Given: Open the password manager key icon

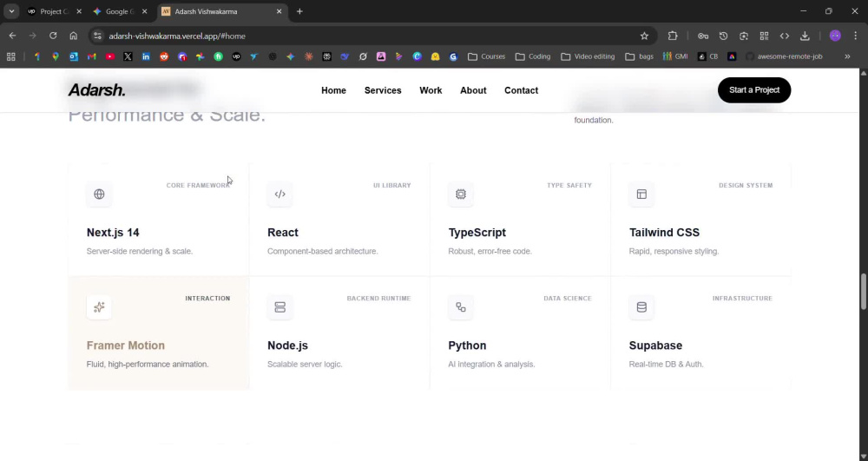Looking at the screenshot, I should pos(703,36).
